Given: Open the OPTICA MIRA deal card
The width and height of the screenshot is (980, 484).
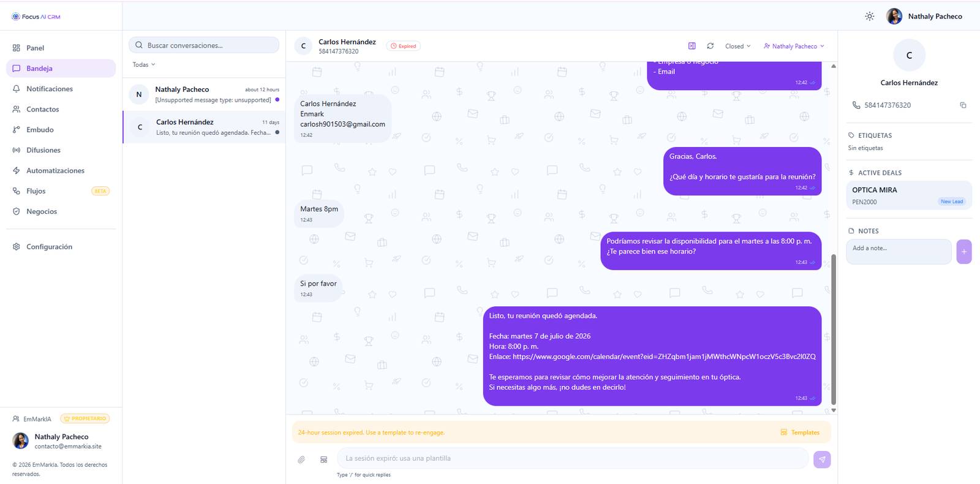Looking at the screenshot, I should click(909, 195).
